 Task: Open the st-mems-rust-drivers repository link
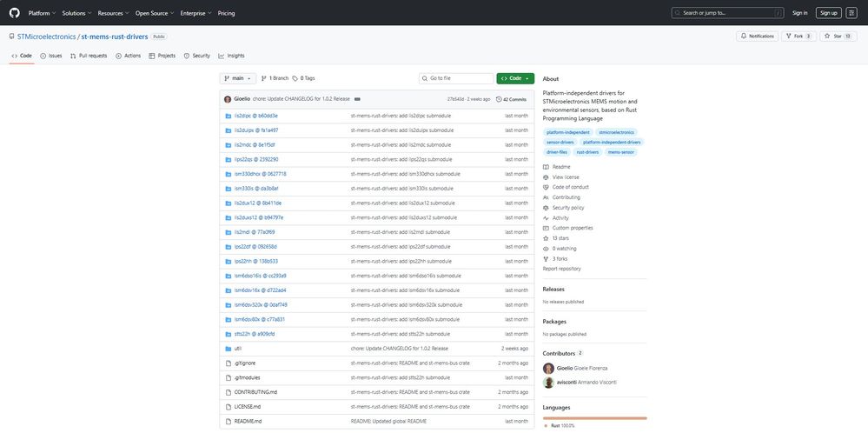[x=115, y=37]
